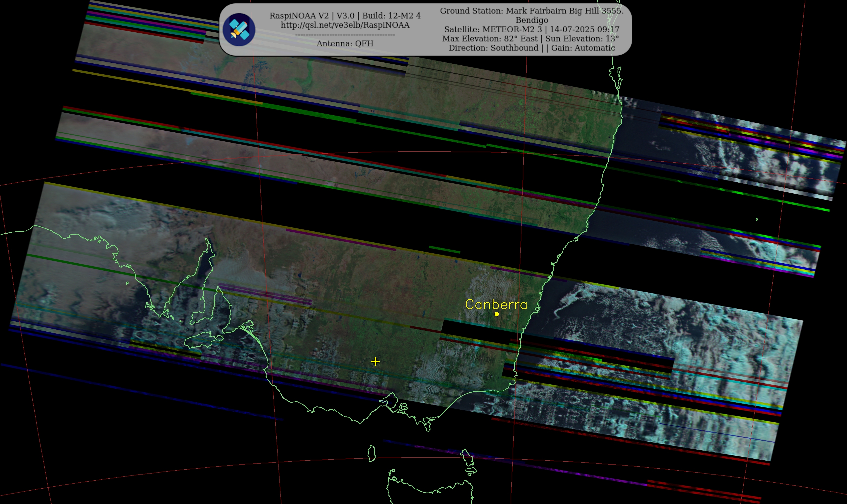Click the short isolated green stripe segment
The image size is (847, 504).
point(444,250)
